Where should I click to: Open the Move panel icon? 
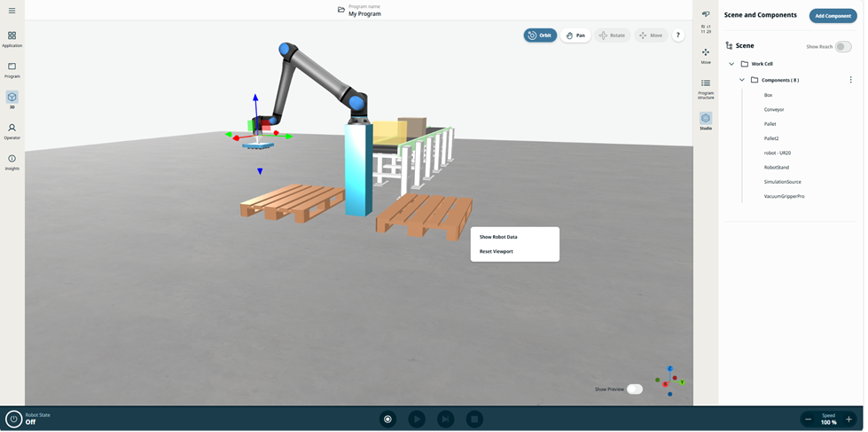(706, 55)
